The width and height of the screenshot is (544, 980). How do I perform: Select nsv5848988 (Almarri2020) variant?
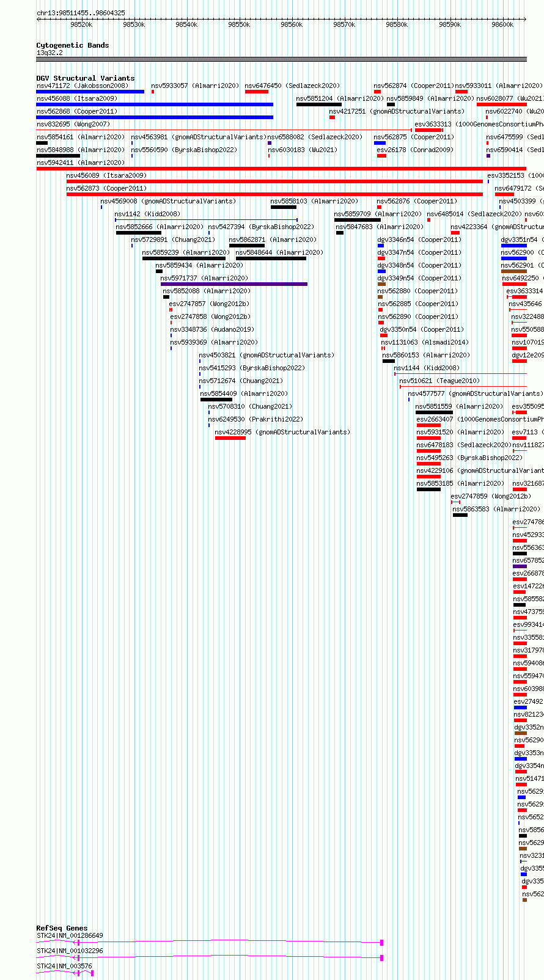[80, 150]
